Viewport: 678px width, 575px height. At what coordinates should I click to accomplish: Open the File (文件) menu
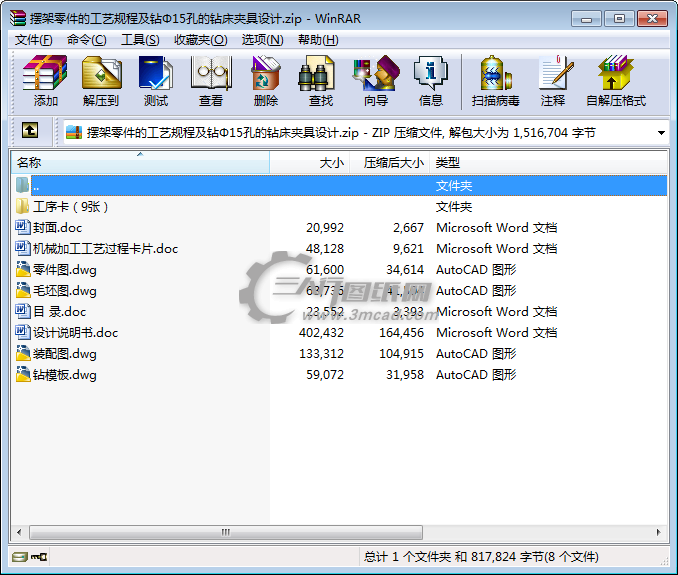pyautogui.click(x=33, y=40)
